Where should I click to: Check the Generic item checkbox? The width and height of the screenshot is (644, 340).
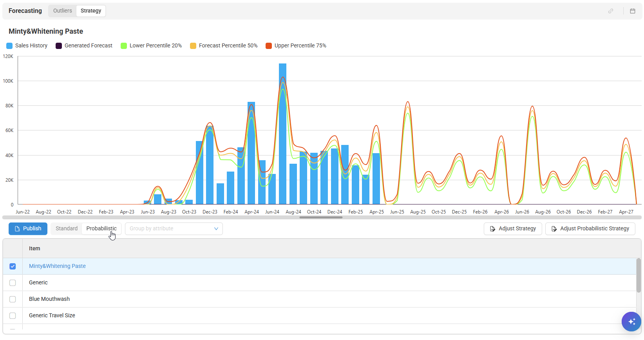(13, 283)
